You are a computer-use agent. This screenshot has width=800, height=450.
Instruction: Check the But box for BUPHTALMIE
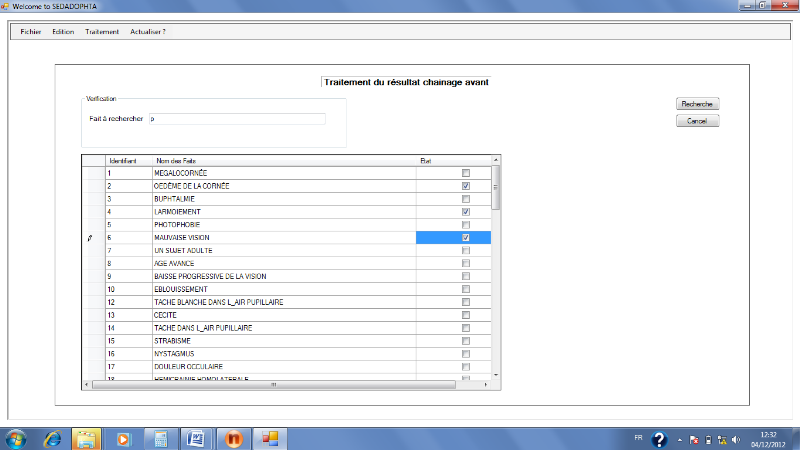[466, 199]
